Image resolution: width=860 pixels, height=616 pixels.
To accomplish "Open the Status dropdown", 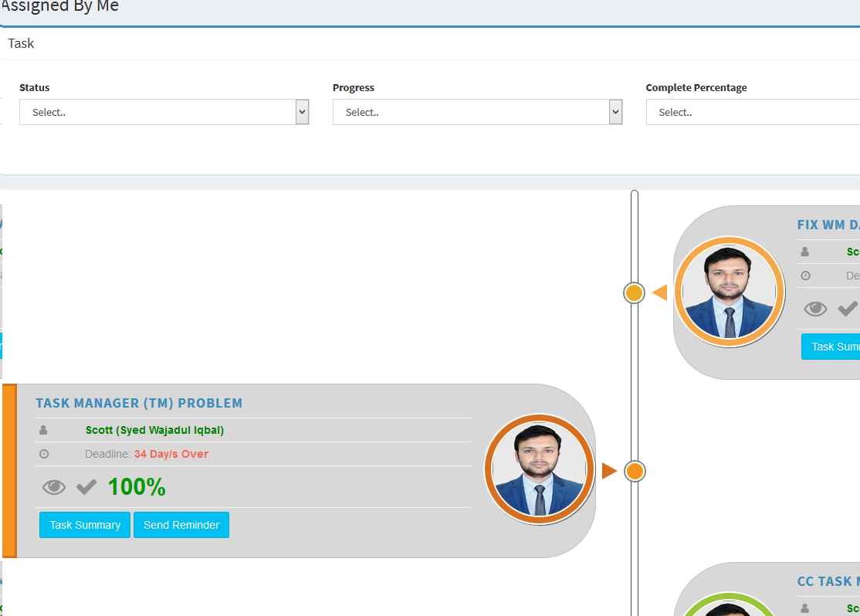I will 164,112.
